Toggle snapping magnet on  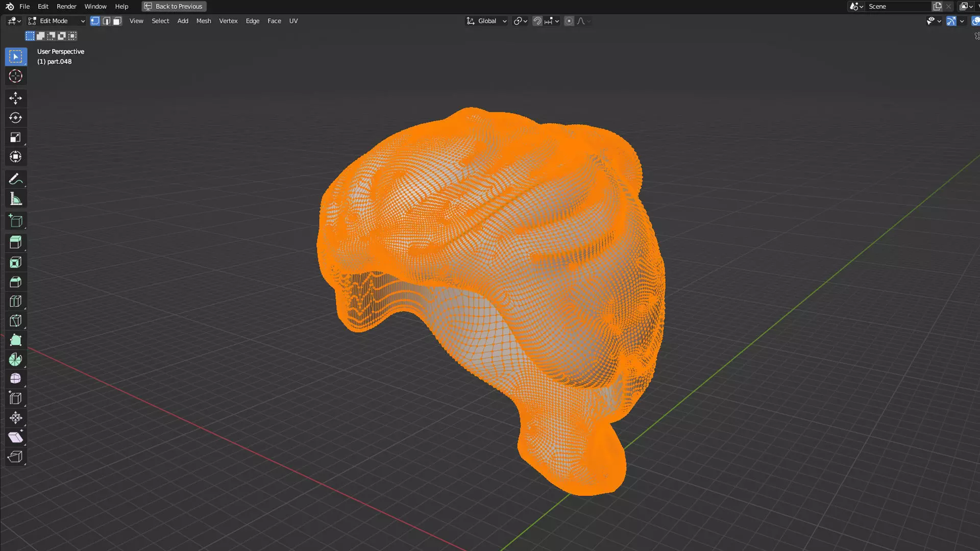click(537, 21)
